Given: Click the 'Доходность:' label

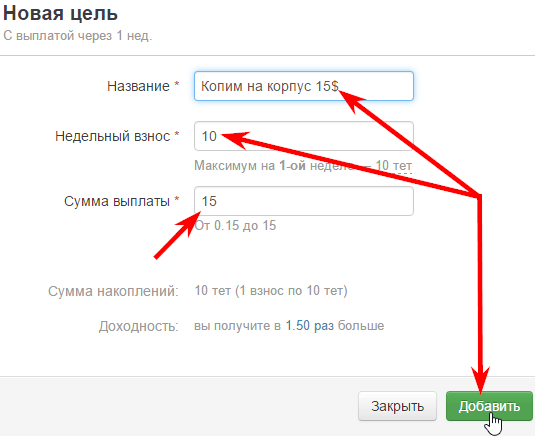Looking at the screenshot, I should click(139, 326).
